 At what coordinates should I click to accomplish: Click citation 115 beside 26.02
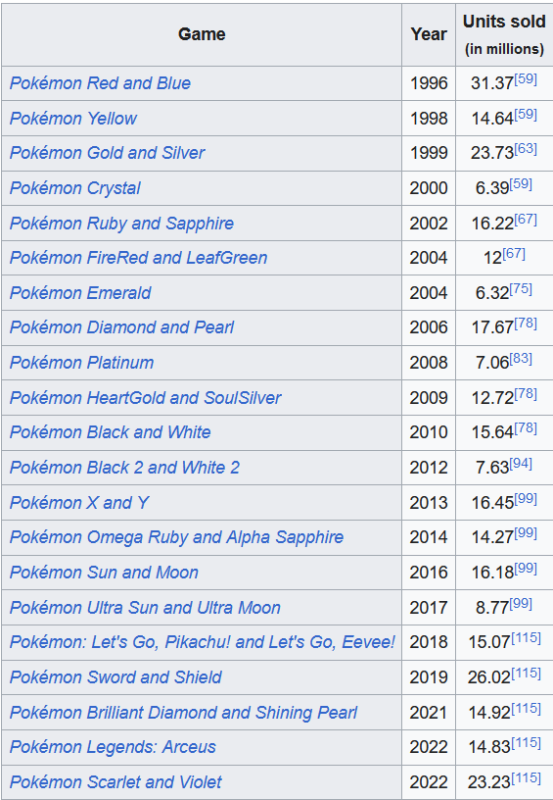click(x=526, y=673)
